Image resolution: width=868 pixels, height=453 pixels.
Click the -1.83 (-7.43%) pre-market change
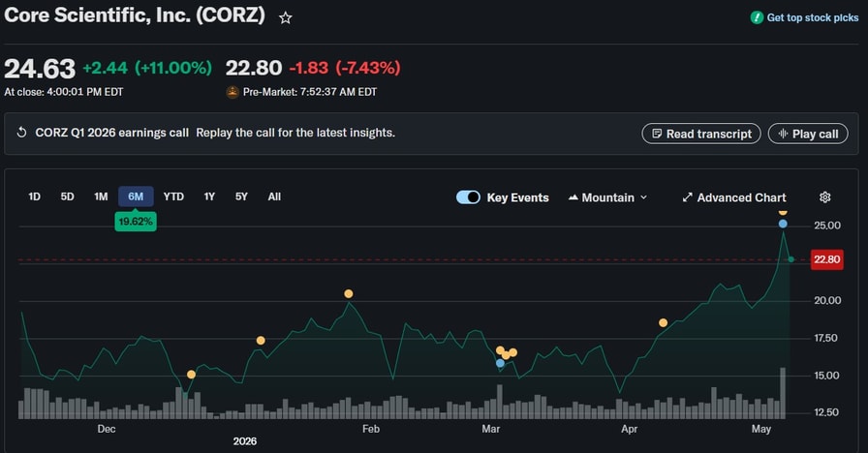(x=345, y=68)
